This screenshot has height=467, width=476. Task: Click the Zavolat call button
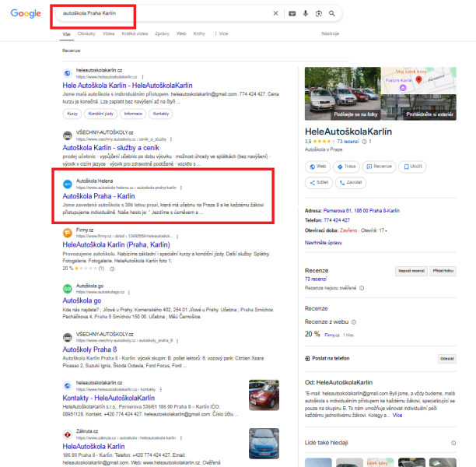pos(351,183)
